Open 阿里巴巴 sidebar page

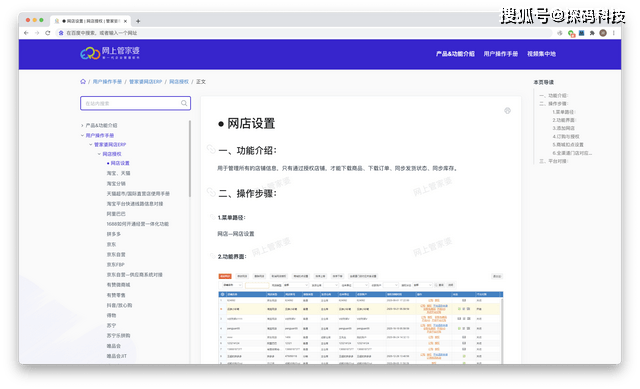click(x=116, y=214)
